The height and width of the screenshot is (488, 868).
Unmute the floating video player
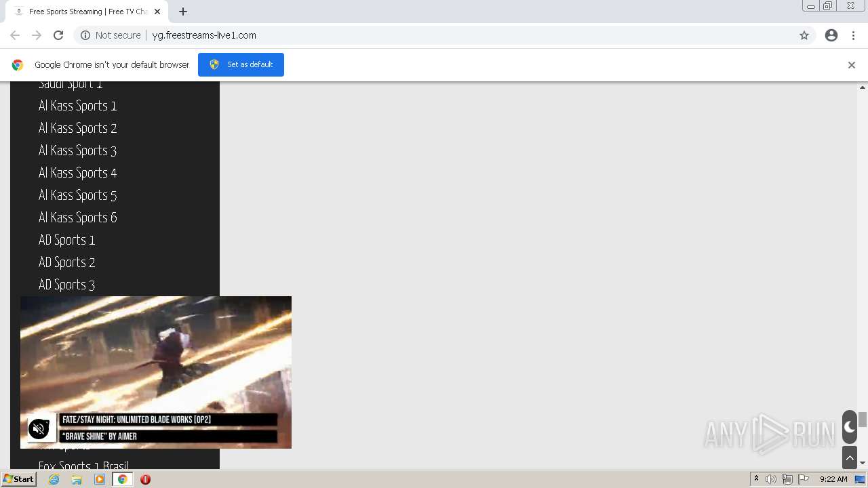click(x=39, y=428)
